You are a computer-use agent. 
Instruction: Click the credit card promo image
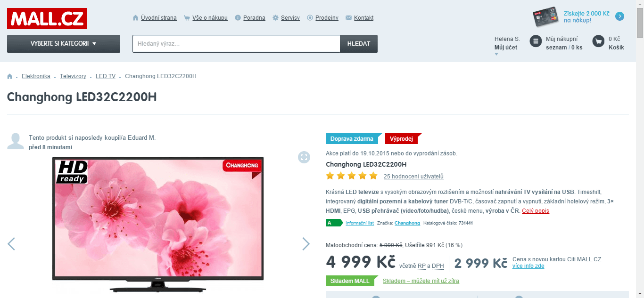point(546,17)
